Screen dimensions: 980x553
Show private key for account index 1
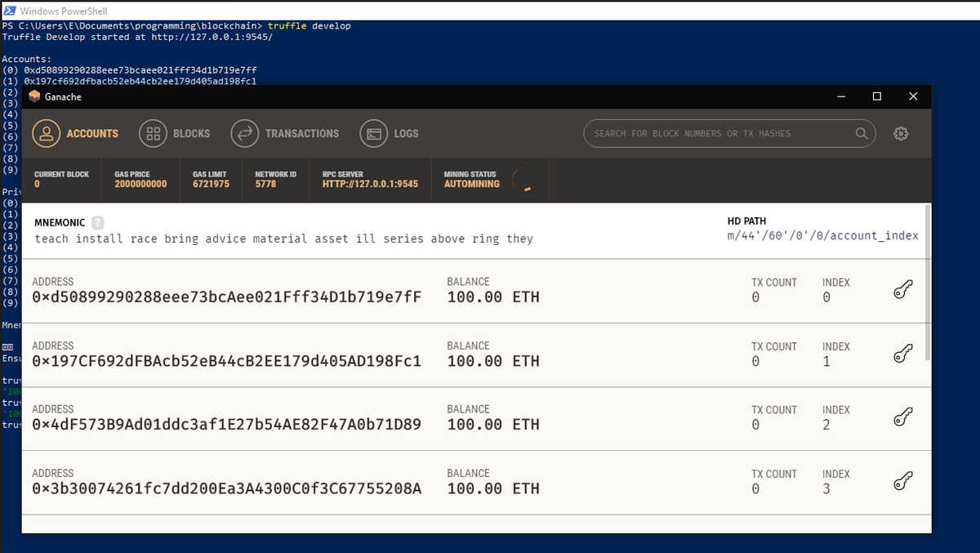pos(902,354)
